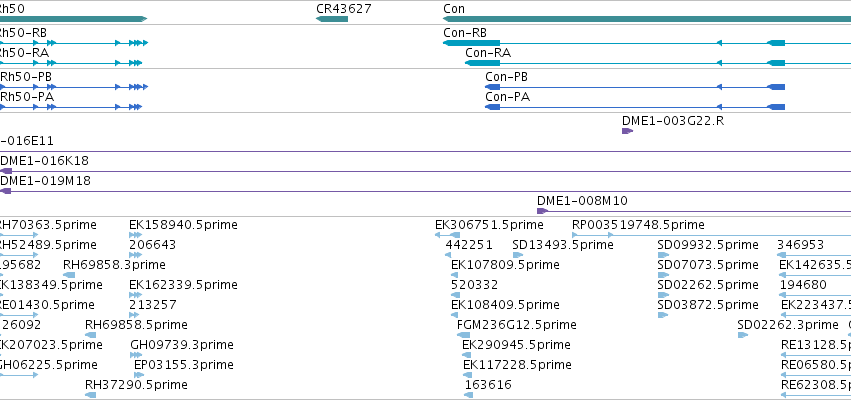Select the DME1-003G22.R clone arrow
Viewport: 851px width, 400px height.
click(x=627, y=131)
